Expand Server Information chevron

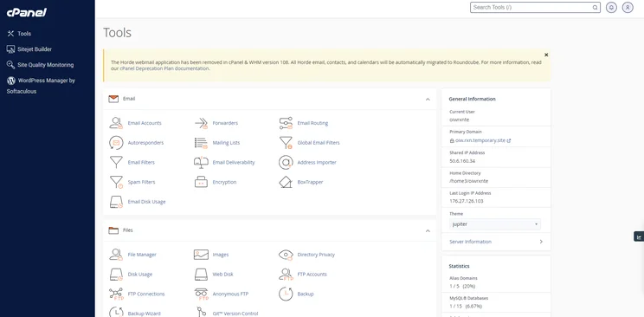point(541,242)
